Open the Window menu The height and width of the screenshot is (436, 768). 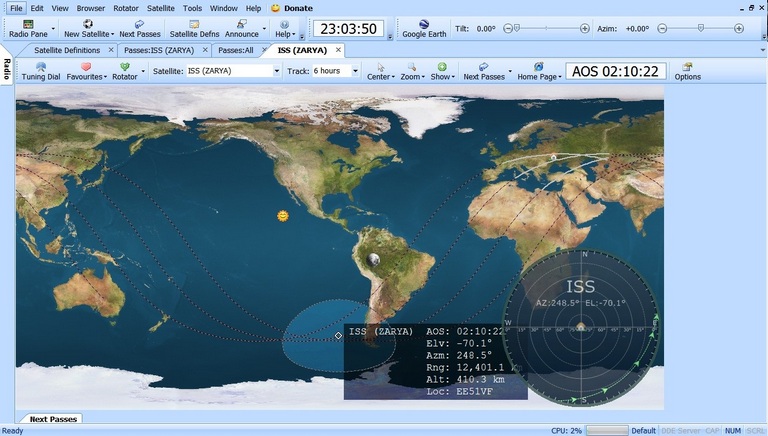[x=224, y=8]
